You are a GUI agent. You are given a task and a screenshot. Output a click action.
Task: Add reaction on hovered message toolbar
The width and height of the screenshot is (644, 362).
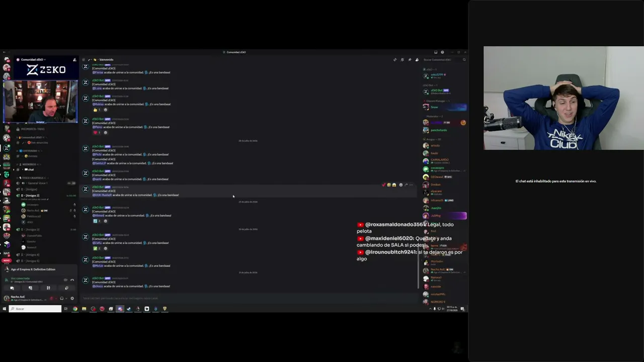pyautogui.click(x=401, y=185)
